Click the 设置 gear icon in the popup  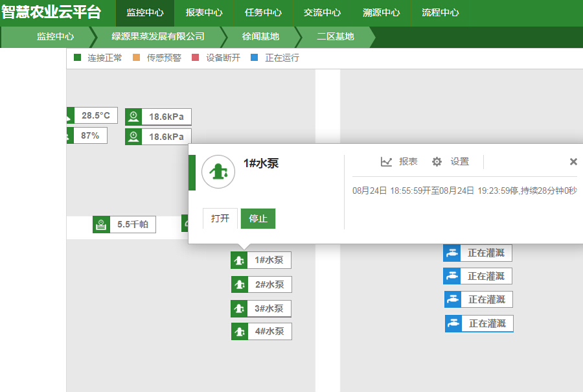pos(437,161)
